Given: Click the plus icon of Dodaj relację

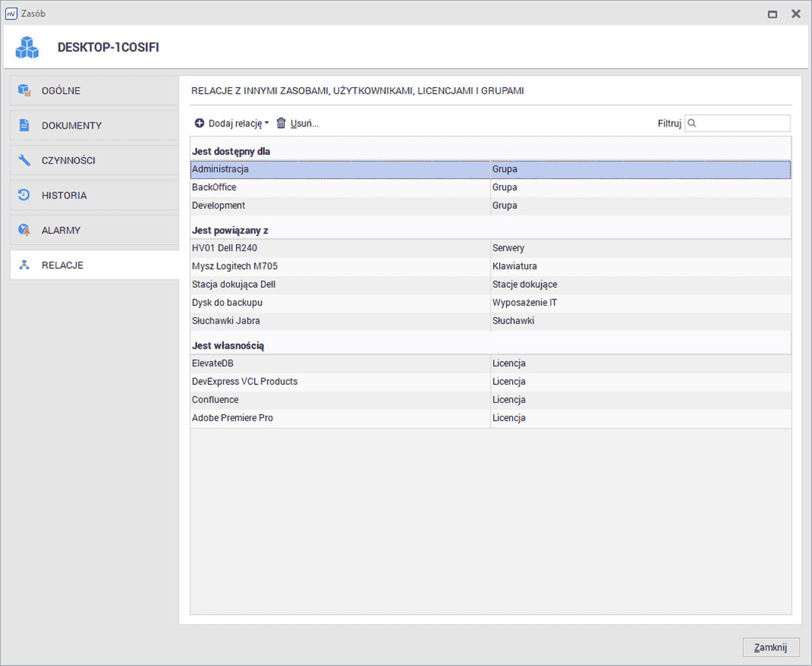Looking at the screenshot, I should pos(199,123).
